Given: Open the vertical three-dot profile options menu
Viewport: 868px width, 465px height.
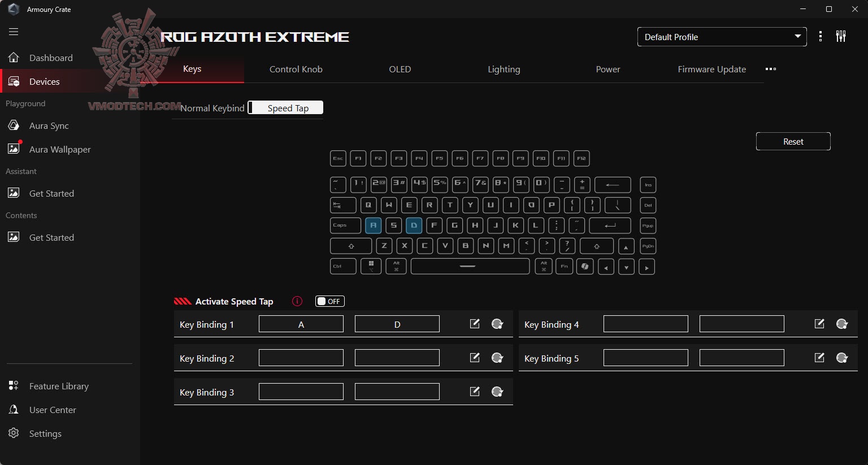Looking at the screenshot, I should click(x=821, y=37).
